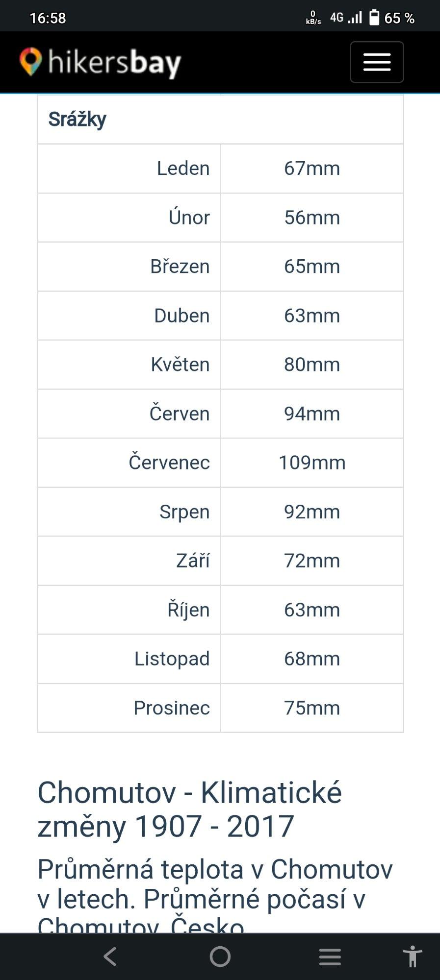Viewport: 440px width, 980px height.
Task: Select the Leden row label
Action: tap(183, 169)
